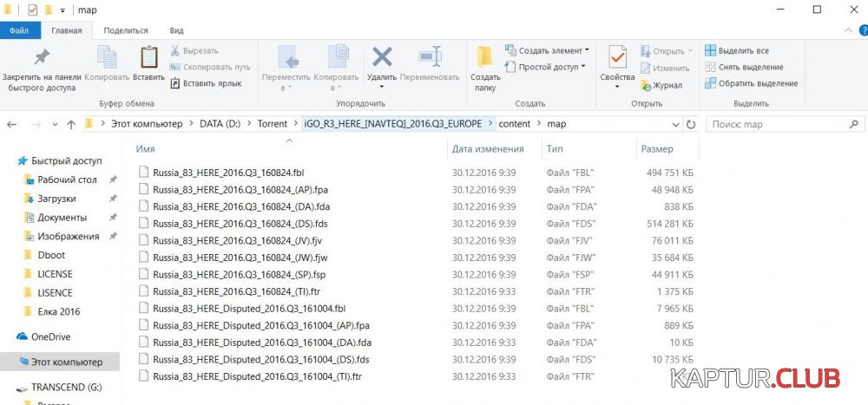This screenshot has height=405, width=868.
Task: Click Снять выделение (Select none)
Action: pyautogui.click(x=744, y=67)
